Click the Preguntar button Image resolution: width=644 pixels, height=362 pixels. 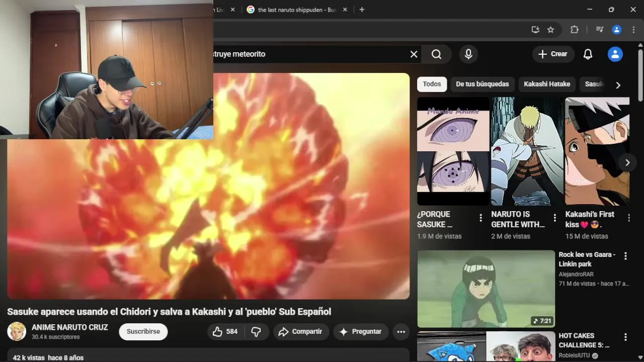361,332
